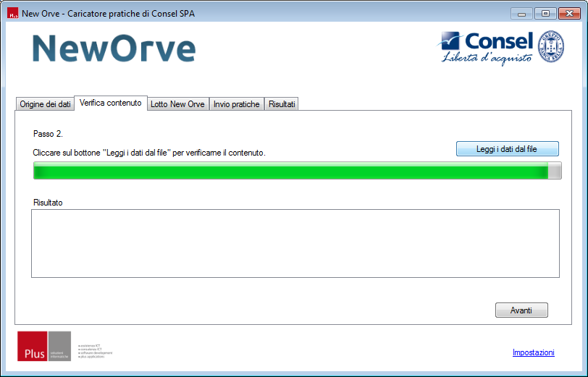Click the Consel logo image

(x=485, y=48)
